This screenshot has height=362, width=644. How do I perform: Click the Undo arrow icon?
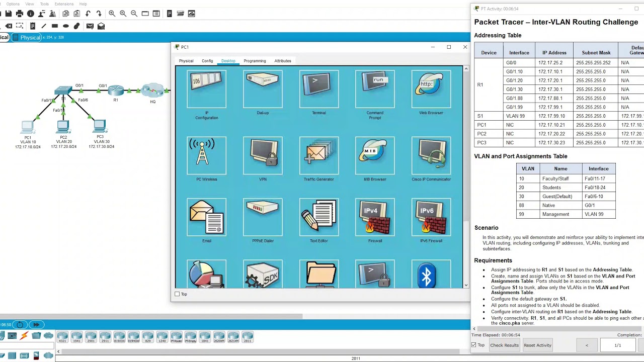click(88, 14)
